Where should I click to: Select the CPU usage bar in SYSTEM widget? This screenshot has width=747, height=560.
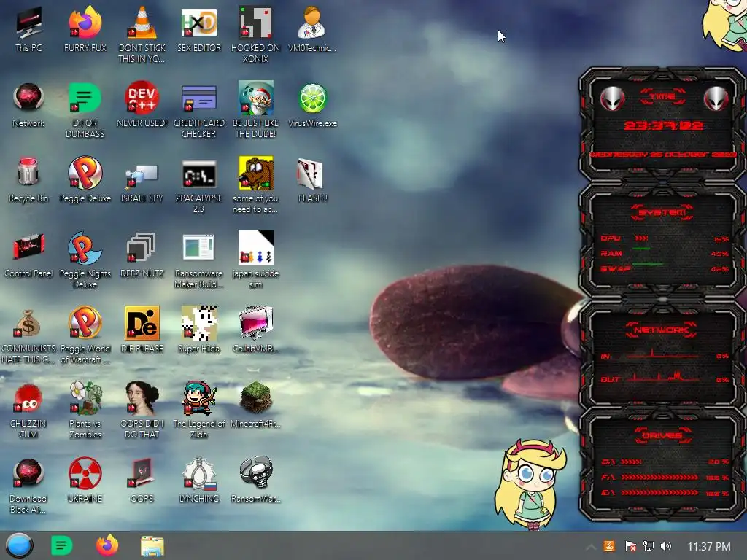point(641,238)
